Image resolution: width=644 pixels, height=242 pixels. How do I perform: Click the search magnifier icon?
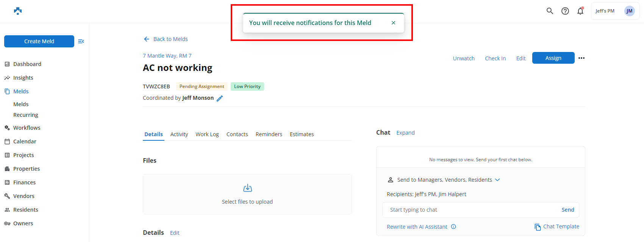click(550, 11)
